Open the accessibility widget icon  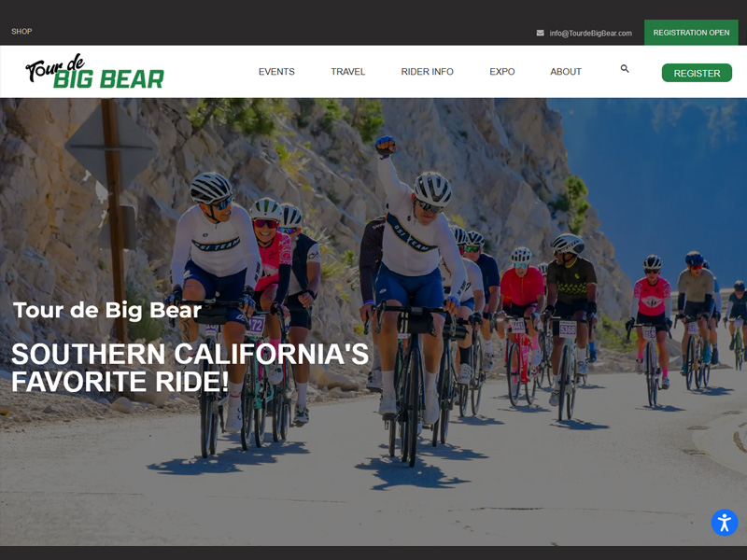(725, 523)
